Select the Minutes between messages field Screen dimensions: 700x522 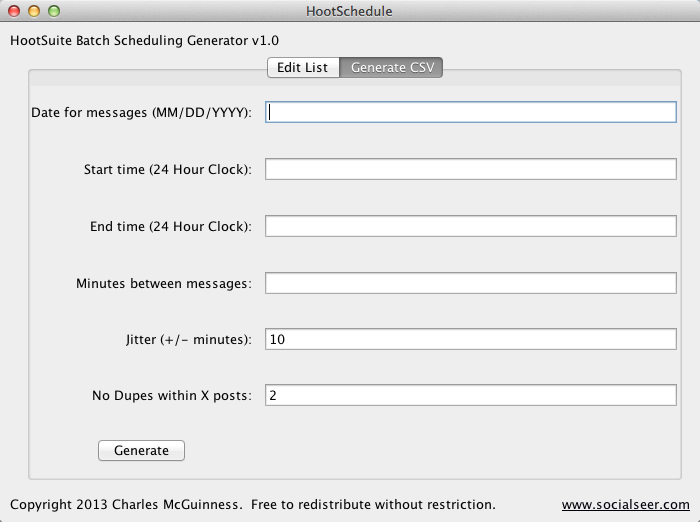(x=471, y=283)
